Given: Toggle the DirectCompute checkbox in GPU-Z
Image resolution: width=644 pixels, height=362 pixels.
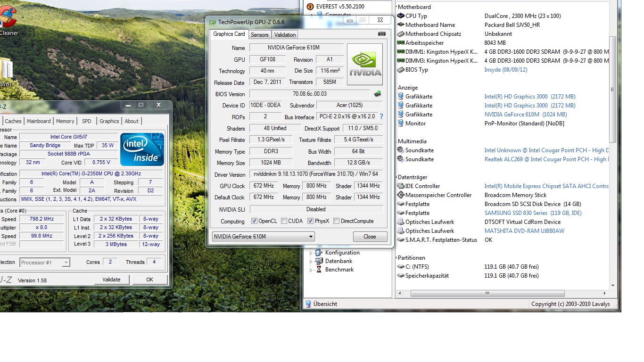Looking at the screenshot, I should click(336, 221).
